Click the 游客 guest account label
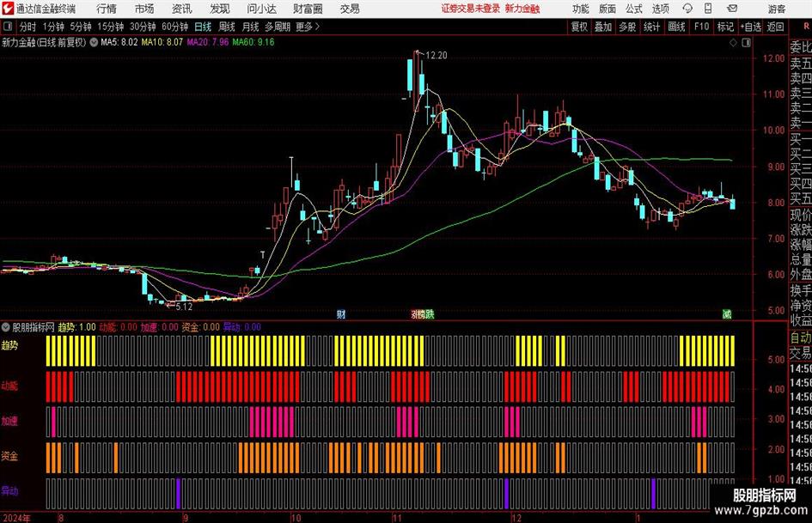This screenshot has height=523, width=812. pos(777,9)
